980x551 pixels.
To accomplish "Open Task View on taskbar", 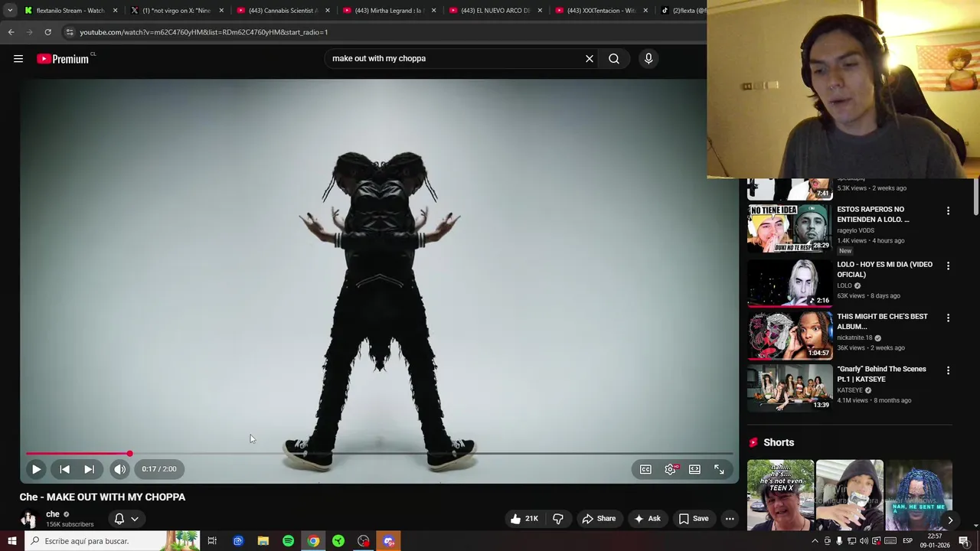I will (212, 541).
